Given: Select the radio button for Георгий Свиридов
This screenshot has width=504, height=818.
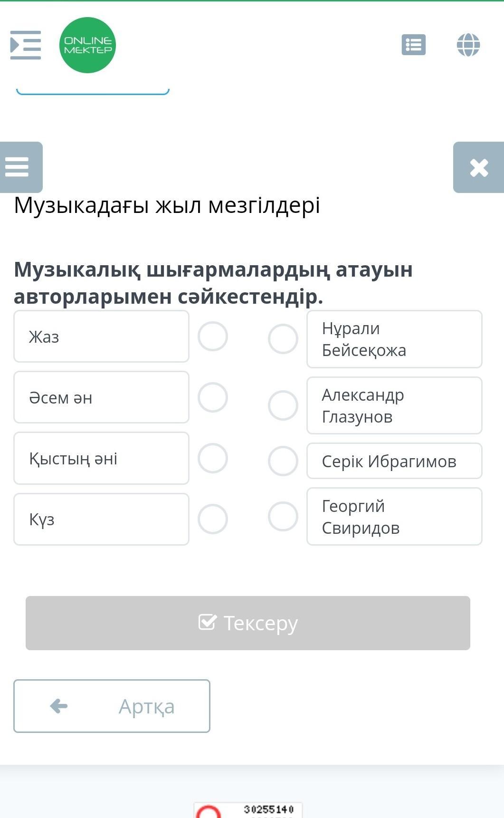Looking at the screenshot, I should (x=283, y=516).
